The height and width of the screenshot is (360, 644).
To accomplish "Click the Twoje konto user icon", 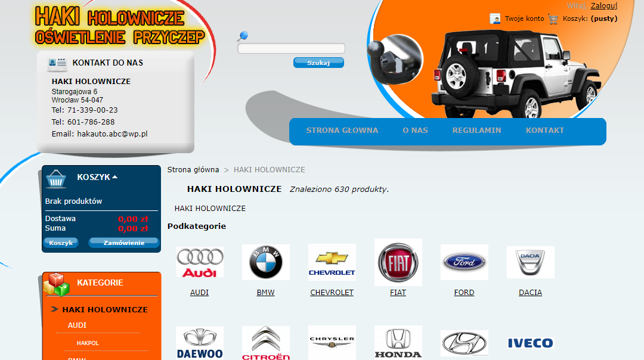I will pyautogui.click(x=495, y=19).
